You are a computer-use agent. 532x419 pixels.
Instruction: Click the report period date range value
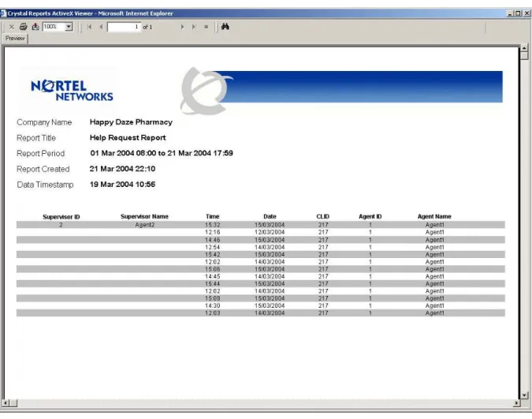[162, 153]
